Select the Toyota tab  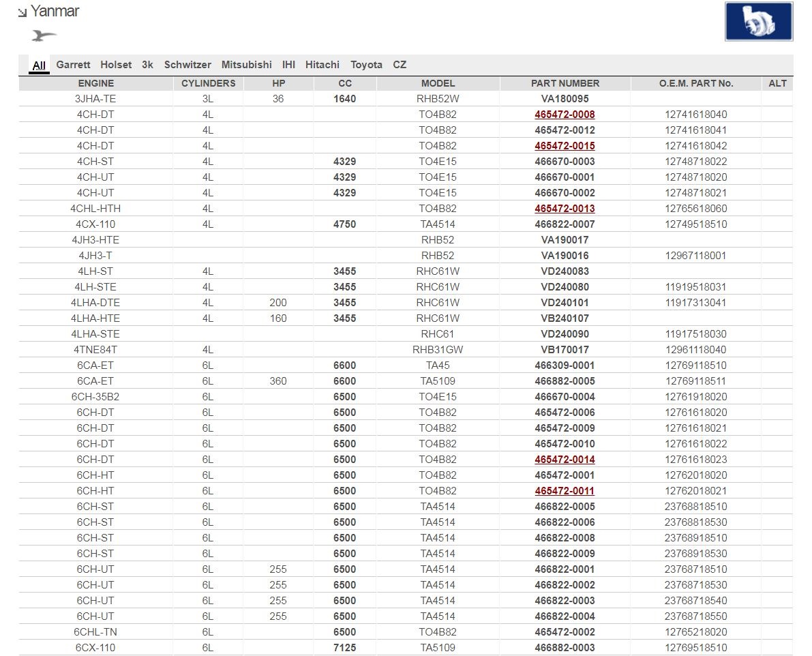click(x=366, y=65)
